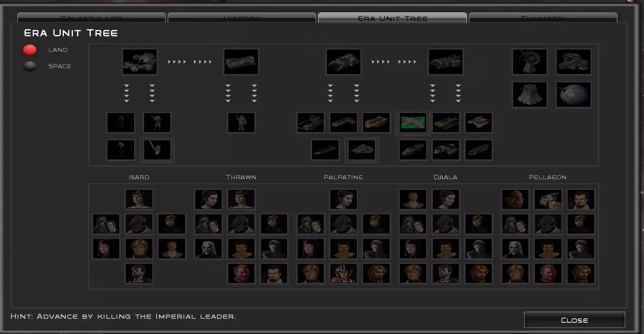Image resolution: width=644 pixels, height=334 pixels.
Task: Click Lando's portrait in the Daala era
Action: point(446,249)
